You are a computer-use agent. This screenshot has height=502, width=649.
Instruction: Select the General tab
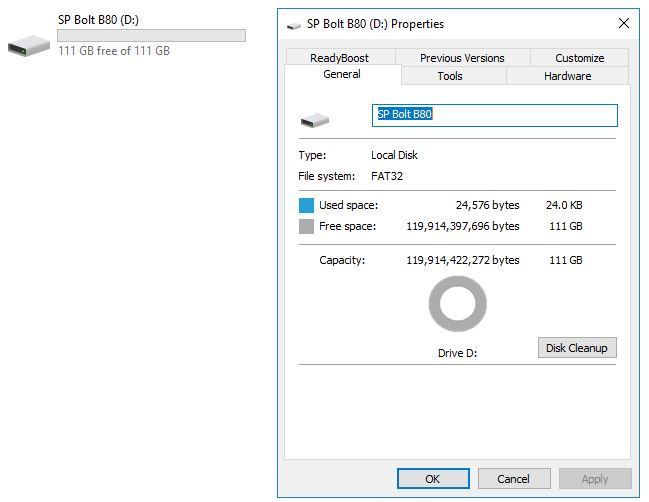(342, 75)
